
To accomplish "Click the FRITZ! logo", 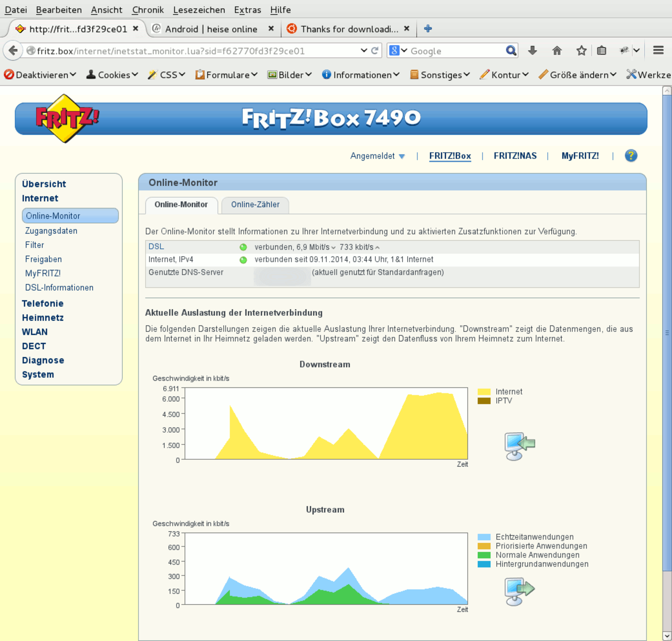I will click(x=67, y=118).
